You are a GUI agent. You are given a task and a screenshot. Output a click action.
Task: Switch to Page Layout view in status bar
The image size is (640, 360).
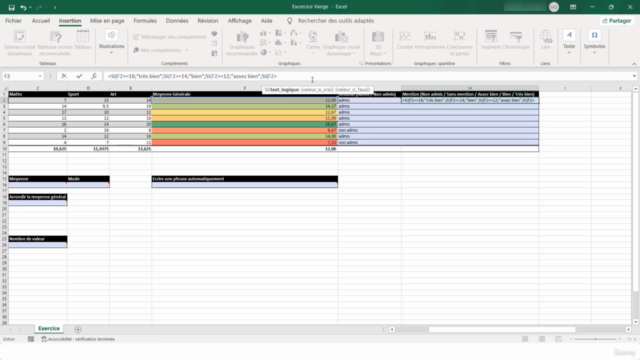coord(542,339)
